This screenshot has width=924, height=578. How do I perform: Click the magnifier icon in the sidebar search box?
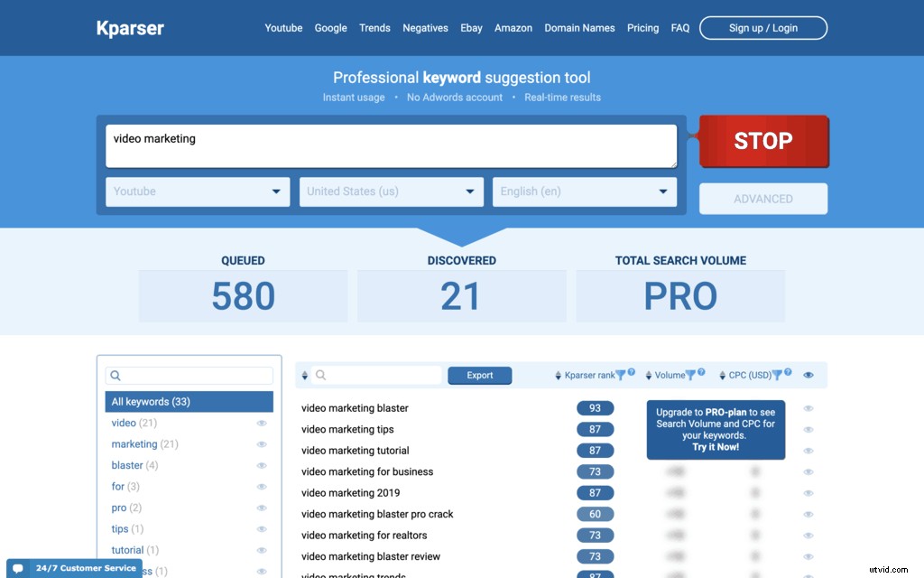(115, 374)
